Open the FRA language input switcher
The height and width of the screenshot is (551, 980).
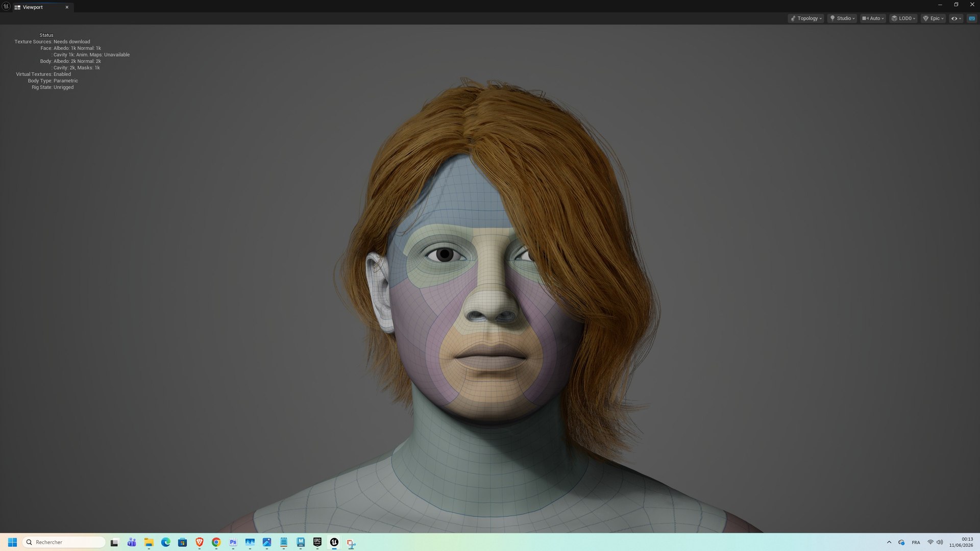pos(916,542)
